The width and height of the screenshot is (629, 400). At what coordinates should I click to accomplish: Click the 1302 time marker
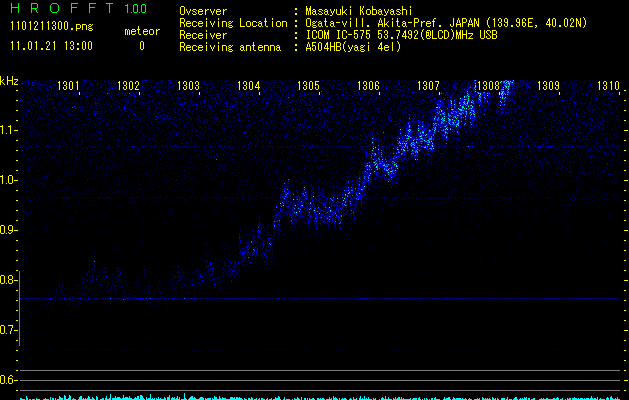128,85
